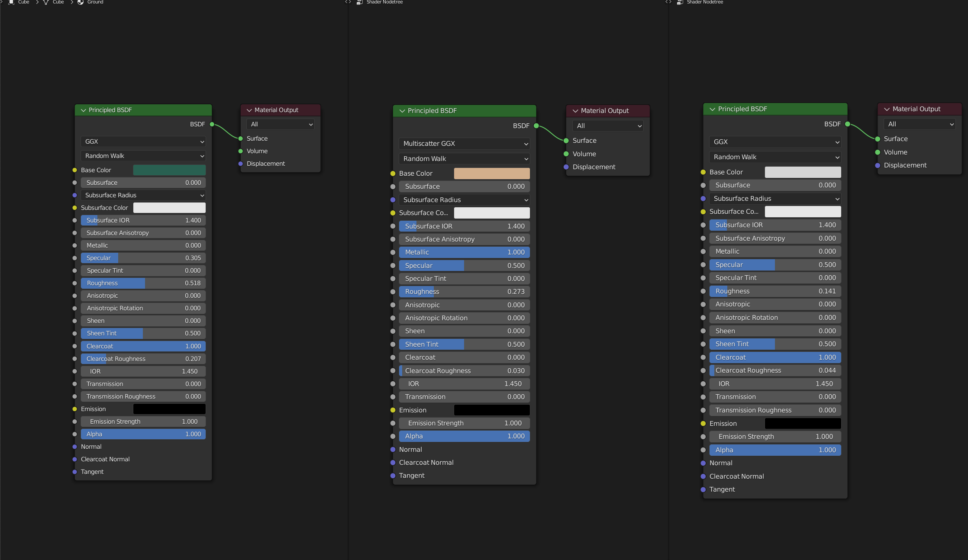968x560 pixels.
Task: Click Emission Strength field in left editor
Action: pos(143,422)
